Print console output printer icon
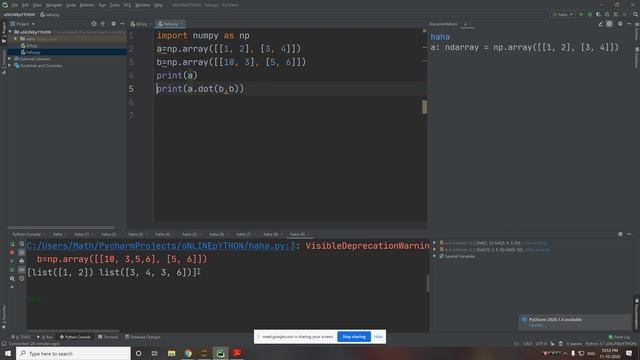 tap(22, 261)
